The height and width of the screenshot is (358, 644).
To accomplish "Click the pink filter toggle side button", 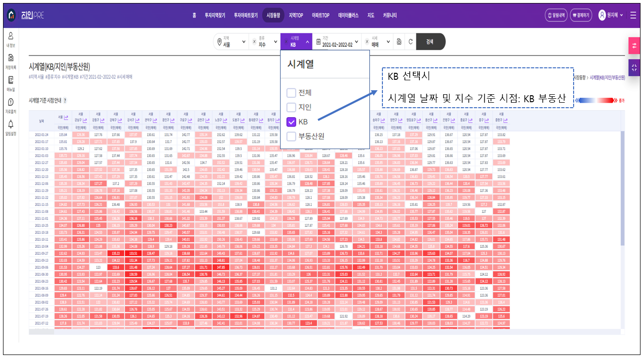I will tap(634, 45).
